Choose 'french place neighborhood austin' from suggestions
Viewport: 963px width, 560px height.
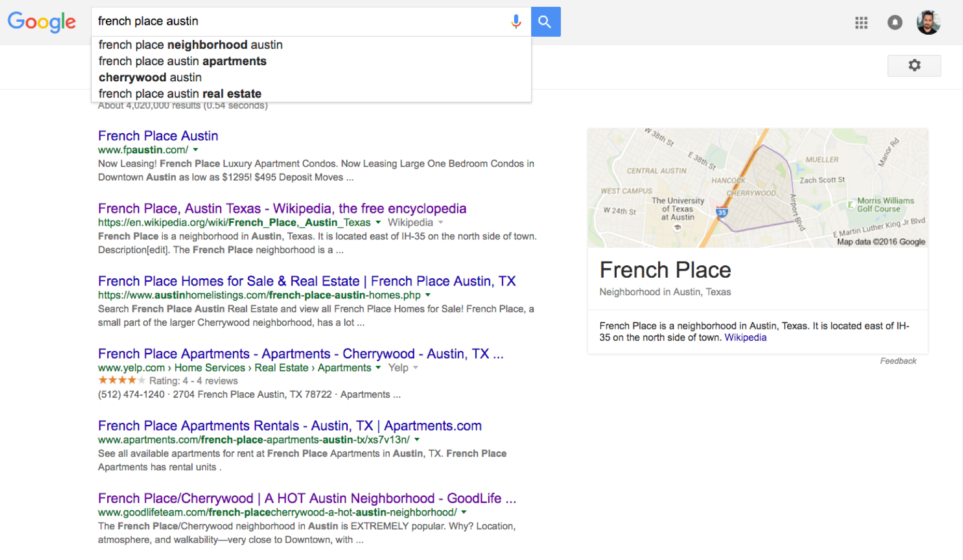coord(190,45)
